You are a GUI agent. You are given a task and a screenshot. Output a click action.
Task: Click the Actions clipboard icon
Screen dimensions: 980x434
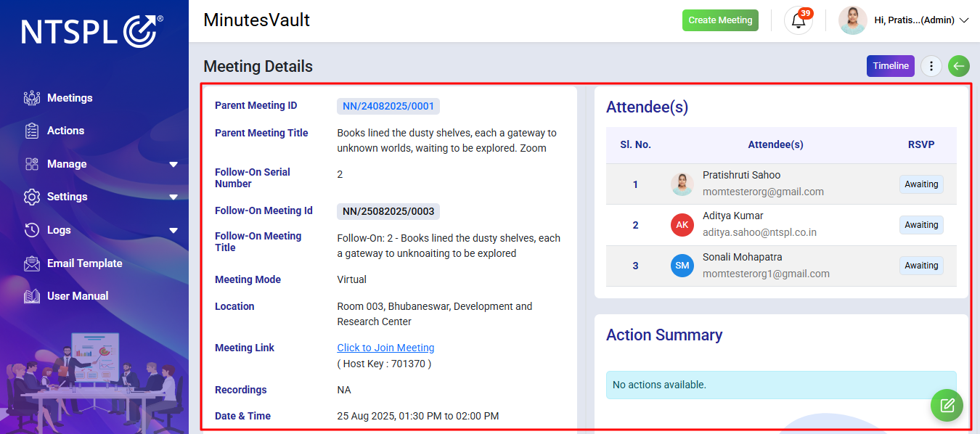[x=32, y=131]
